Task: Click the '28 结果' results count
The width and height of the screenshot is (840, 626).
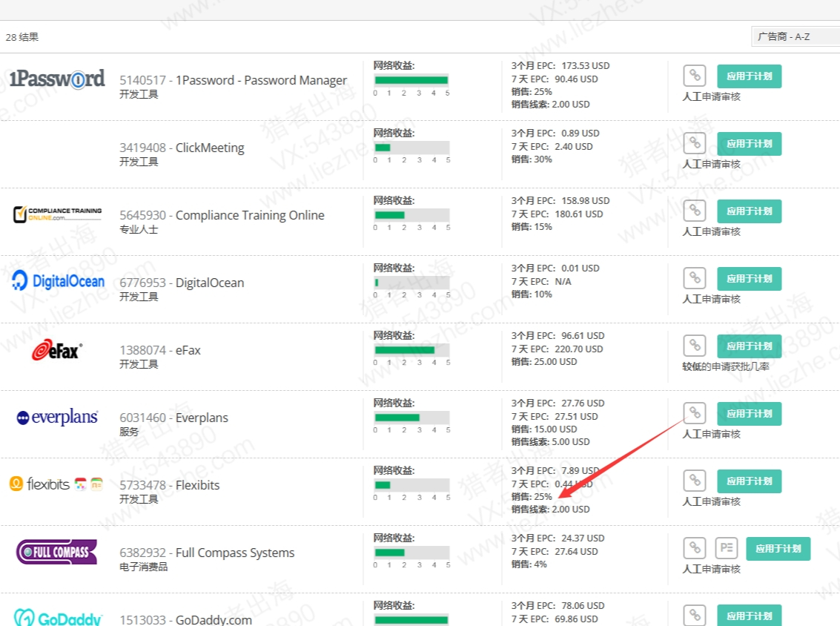Action: 22,37
